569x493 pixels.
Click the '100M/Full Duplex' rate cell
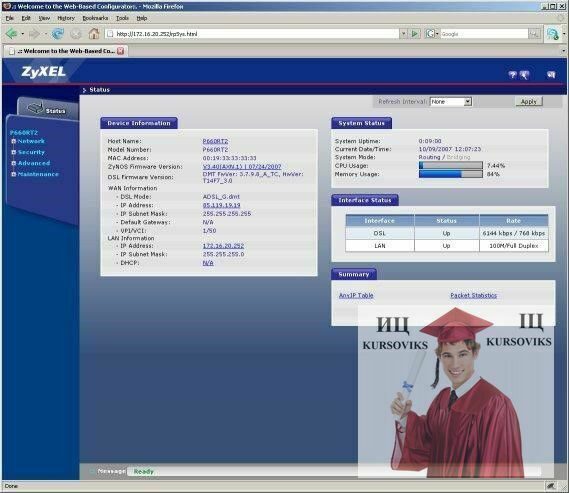tap(514, 246)
